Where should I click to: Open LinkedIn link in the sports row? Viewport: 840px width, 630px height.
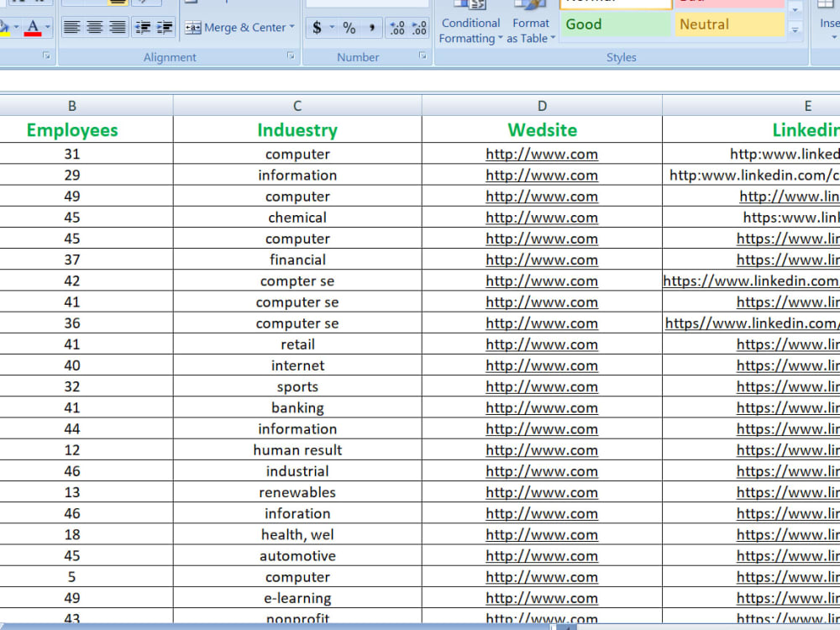tap(788, 386)
